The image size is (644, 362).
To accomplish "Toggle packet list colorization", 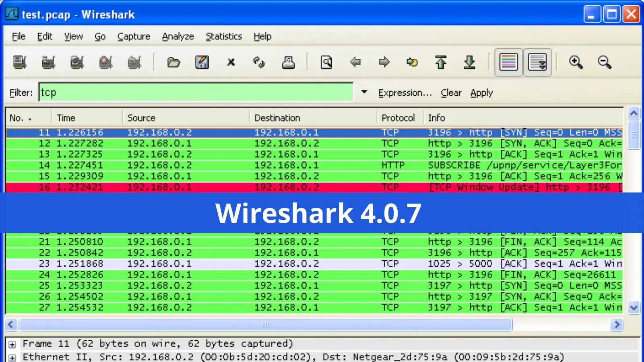I will (508, 62).
